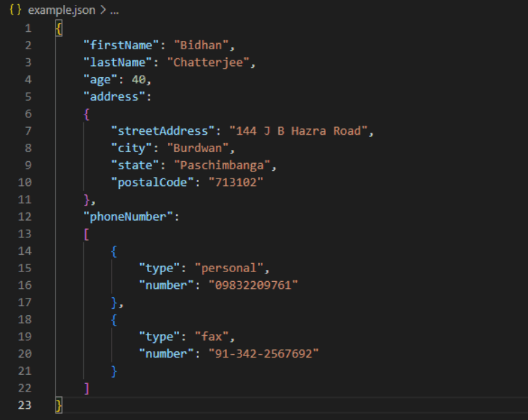Click the "postalCode" key
Viewport: 528px width, 420px height.
tap(153, 183)
